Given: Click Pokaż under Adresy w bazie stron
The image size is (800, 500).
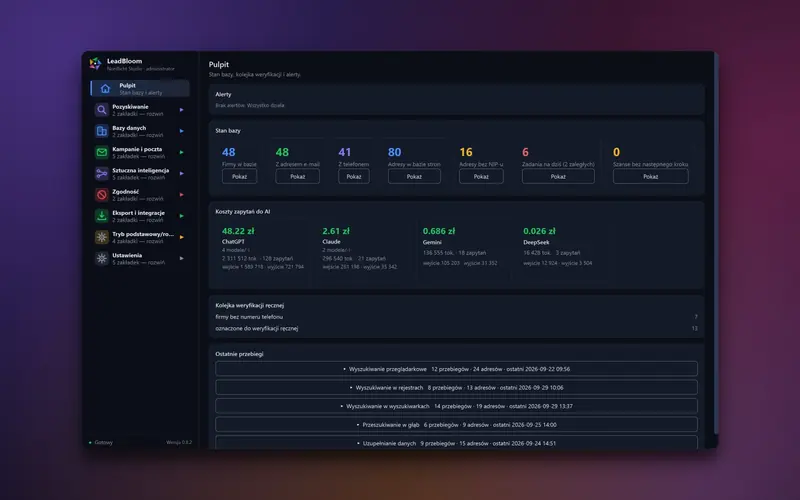Looking at the screenshot, I should click(x=414, y=177).
